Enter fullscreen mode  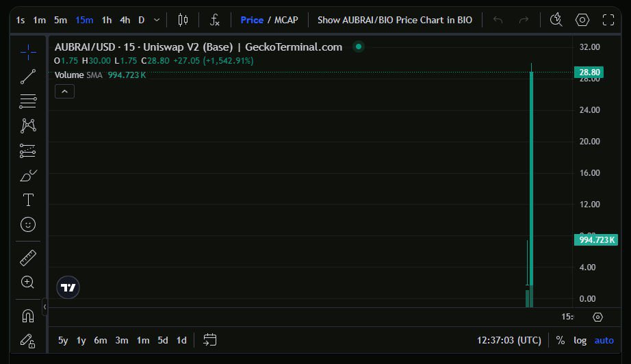(608, 20)
